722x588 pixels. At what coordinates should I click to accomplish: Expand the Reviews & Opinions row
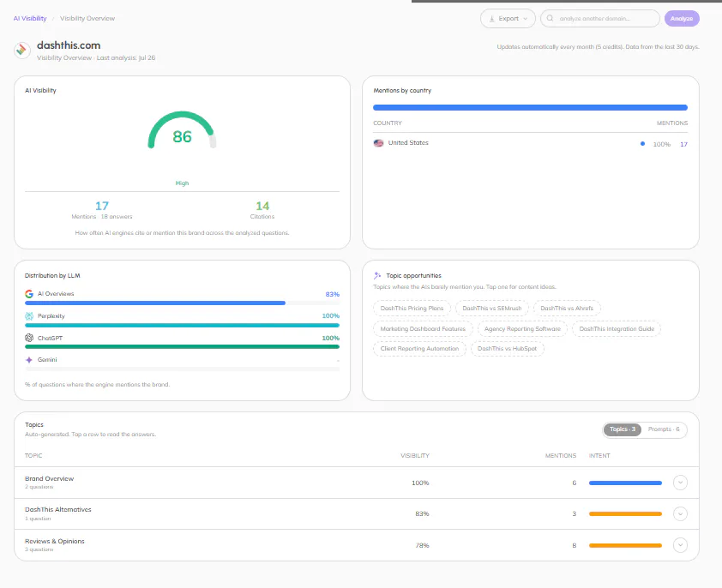click(x=680, y=545)
